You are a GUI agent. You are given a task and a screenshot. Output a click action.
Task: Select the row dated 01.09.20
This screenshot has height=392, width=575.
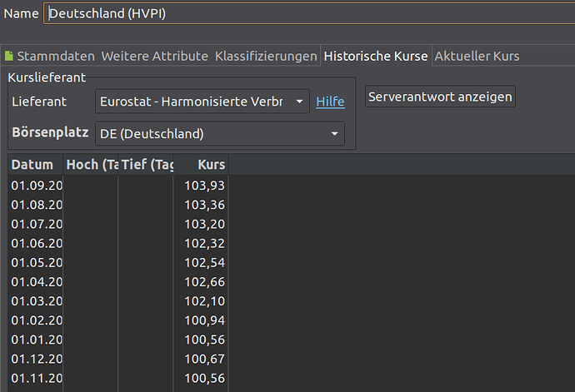(x=117, y=186)
